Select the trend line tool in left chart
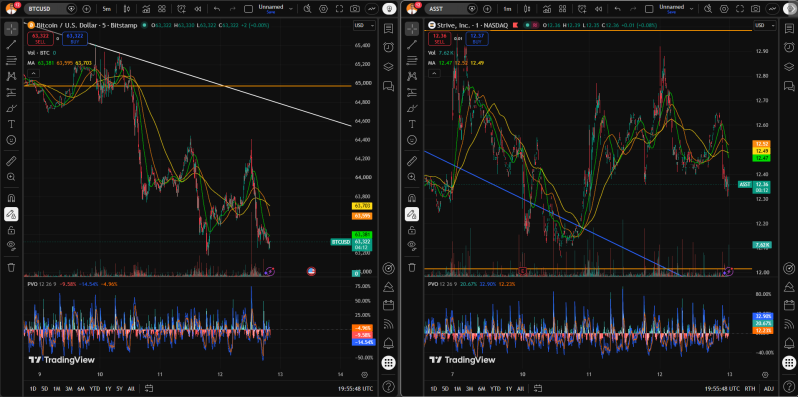 [11, 44]
